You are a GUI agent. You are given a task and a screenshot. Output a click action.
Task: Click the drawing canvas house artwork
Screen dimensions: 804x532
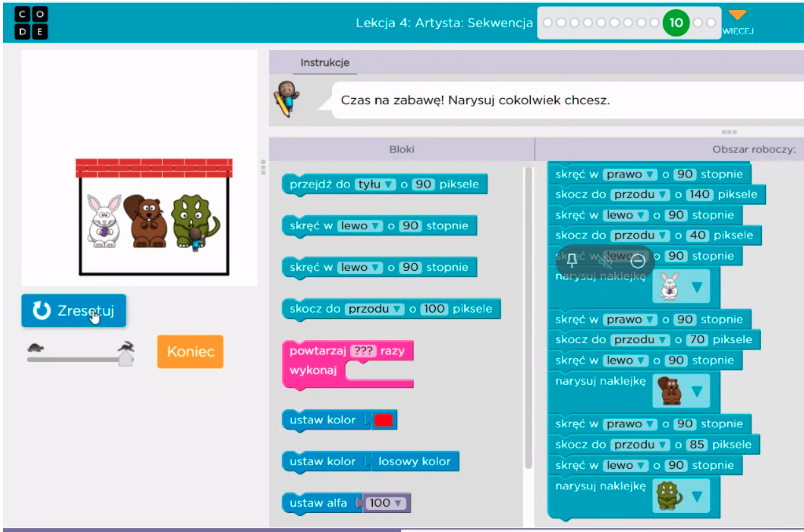coord(154,217)
